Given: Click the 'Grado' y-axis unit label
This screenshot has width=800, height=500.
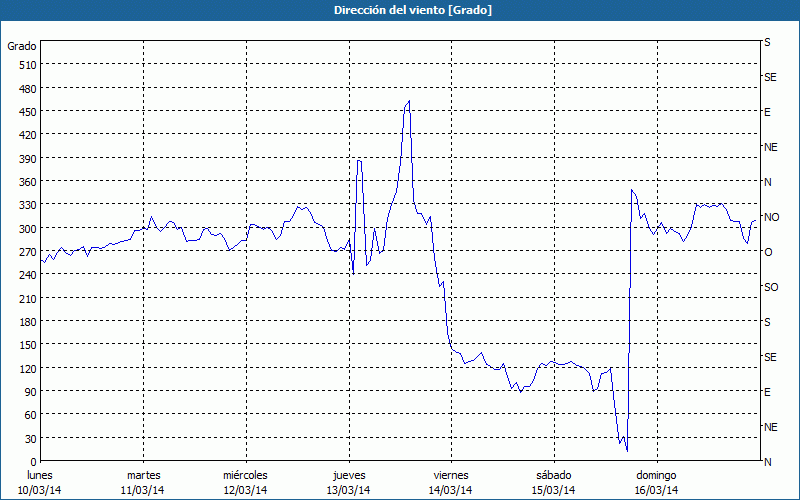Looking at the screenshot, I should click(22, 46).
